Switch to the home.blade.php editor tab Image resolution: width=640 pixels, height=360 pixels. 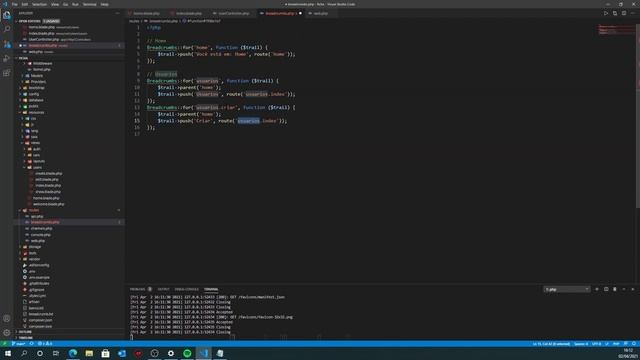[x=146, y=13]
